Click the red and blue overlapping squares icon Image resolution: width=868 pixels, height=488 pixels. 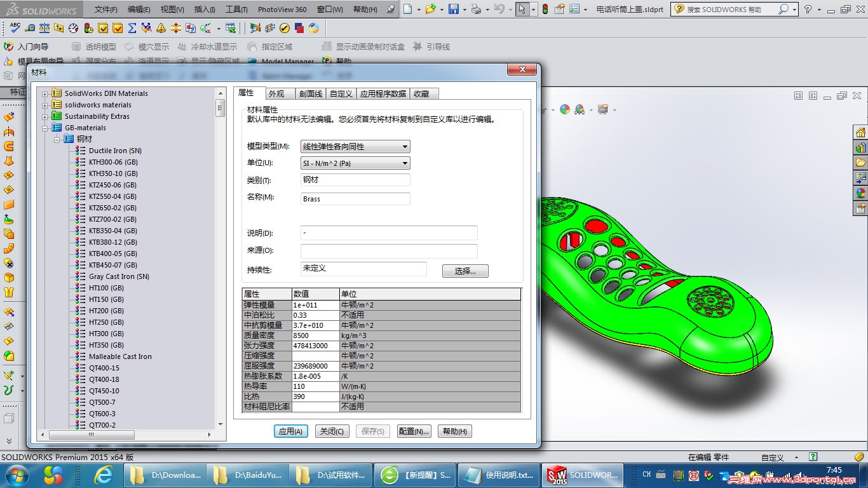[299, 28]
